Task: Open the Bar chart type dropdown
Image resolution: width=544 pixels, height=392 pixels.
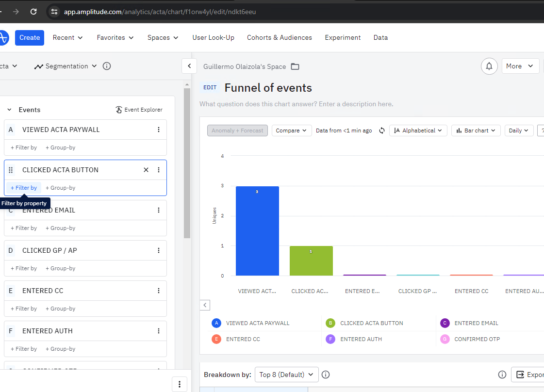Action: tap(476, 131)
